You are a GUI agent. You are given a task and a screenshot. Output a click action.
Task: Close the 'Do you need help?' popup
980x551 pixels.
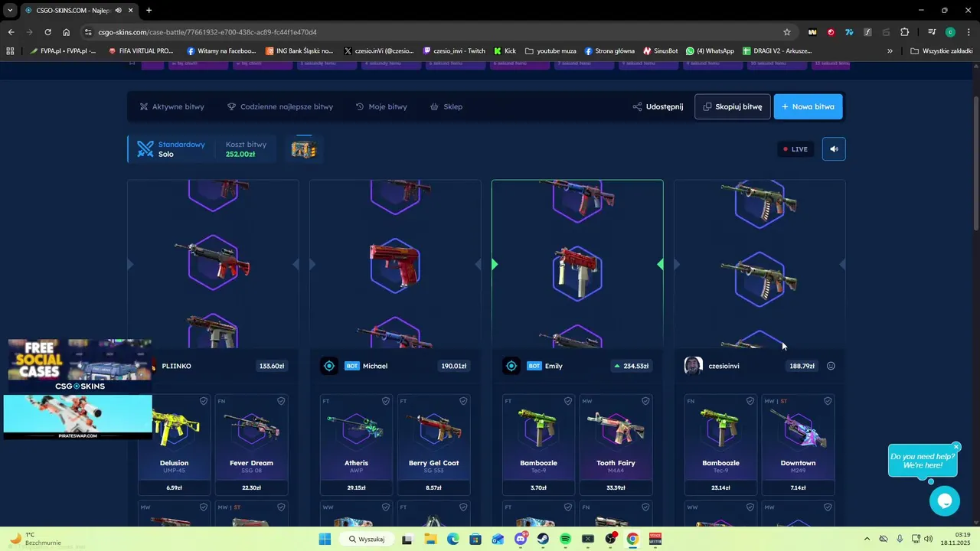956,447
